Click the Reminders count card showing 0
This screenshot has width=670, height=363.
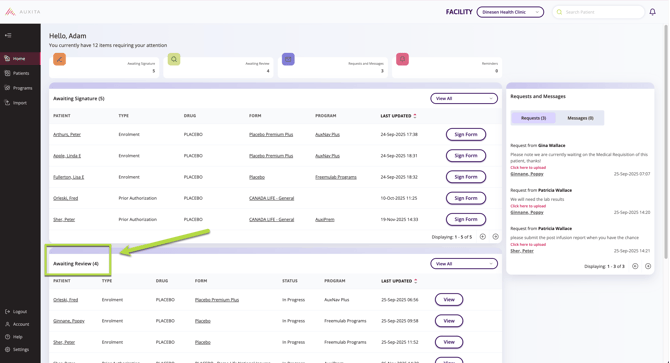(x=447, y=67)
